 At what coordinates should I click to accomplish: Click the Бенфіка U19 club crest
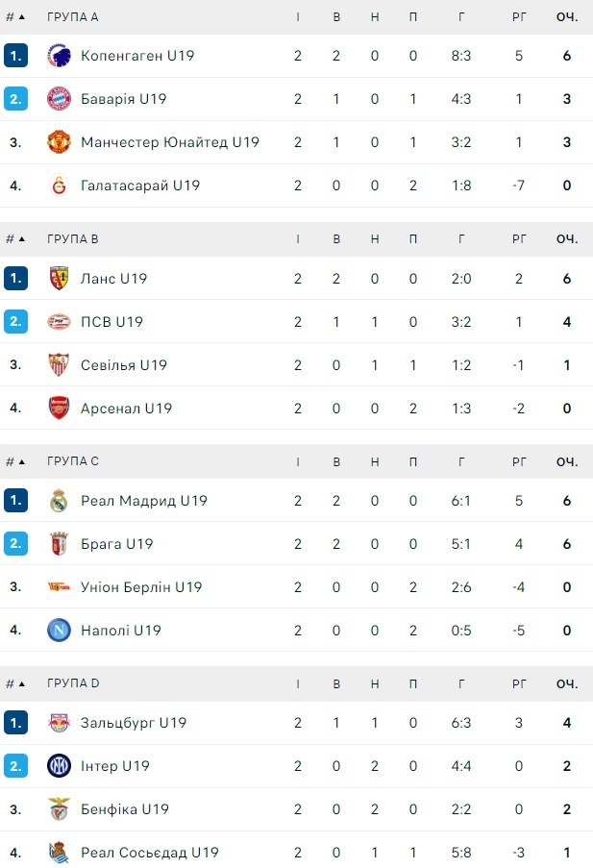(x=60, y=809)
